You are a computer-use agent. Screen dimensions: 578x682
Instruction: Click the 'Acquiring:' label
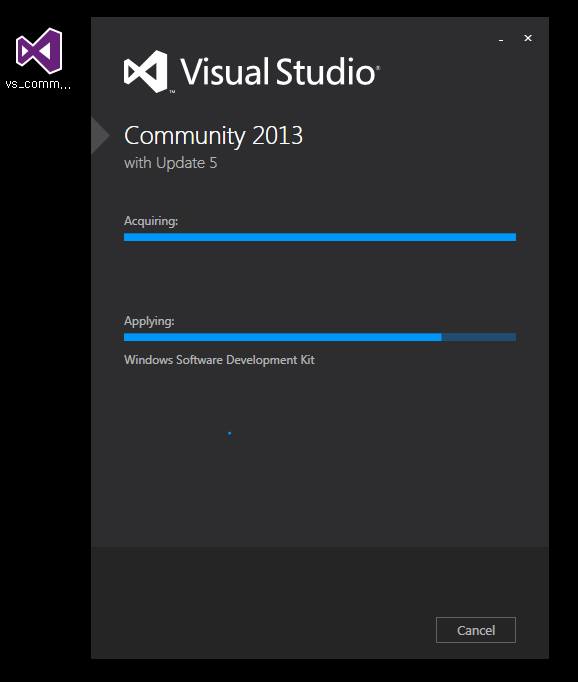pos(151,221)
